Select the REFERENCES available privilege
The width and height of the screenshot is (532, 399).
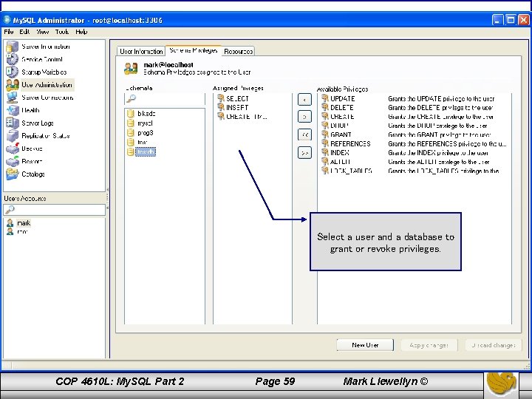[350, 144]
